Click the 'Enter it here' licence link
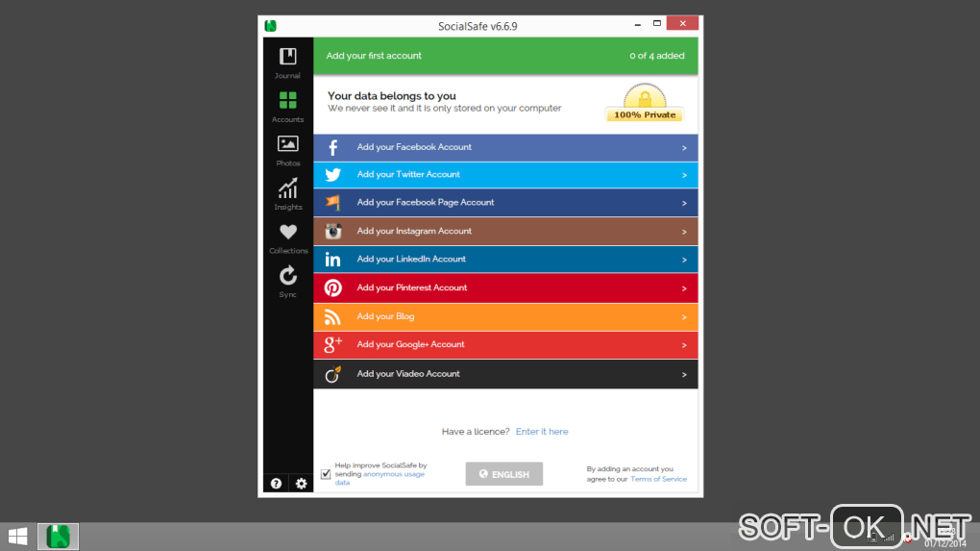980x551 pixels. coord(542,432)
